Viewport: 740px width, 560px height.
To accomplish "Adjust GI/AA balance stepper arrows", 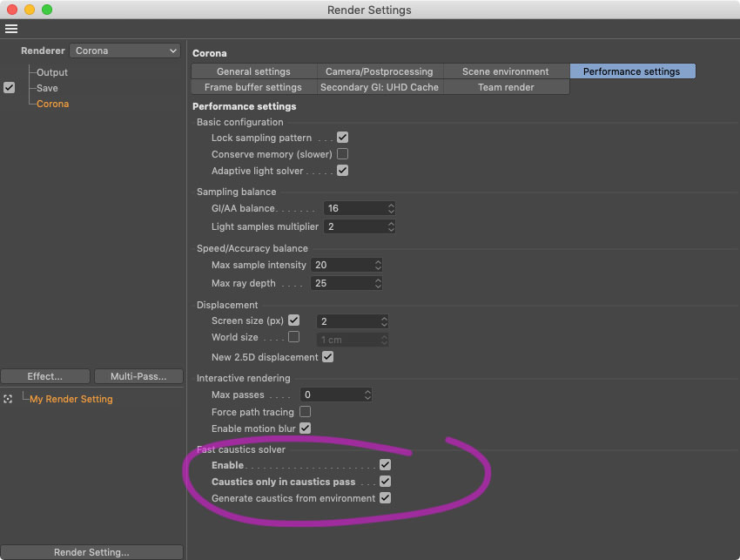I will (x=391, y=209).
